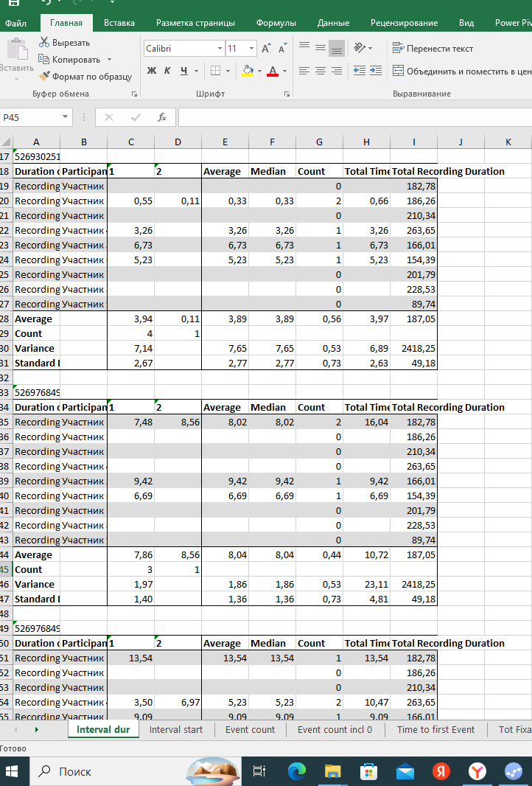
Task: Click the Cut (Вырезать) button
Action: [x=65, y=43]
